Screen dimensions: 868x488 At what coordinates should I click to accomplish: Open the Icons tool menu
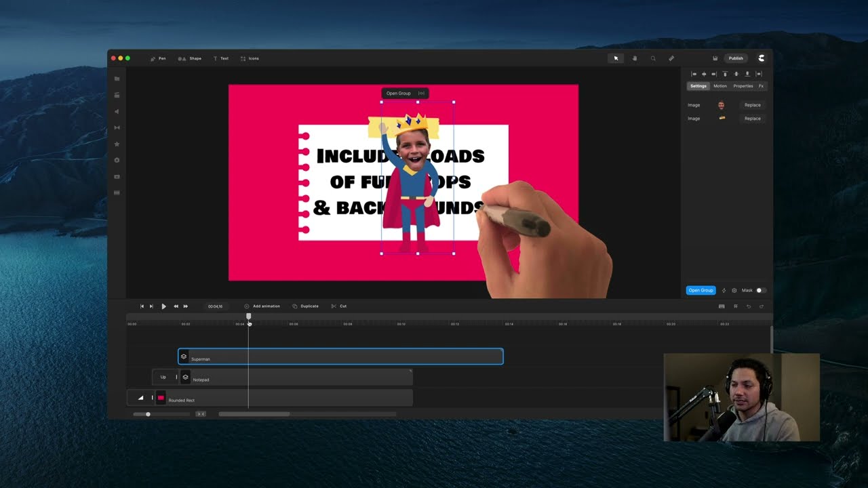pyautogui.click(x=250, y=58)
